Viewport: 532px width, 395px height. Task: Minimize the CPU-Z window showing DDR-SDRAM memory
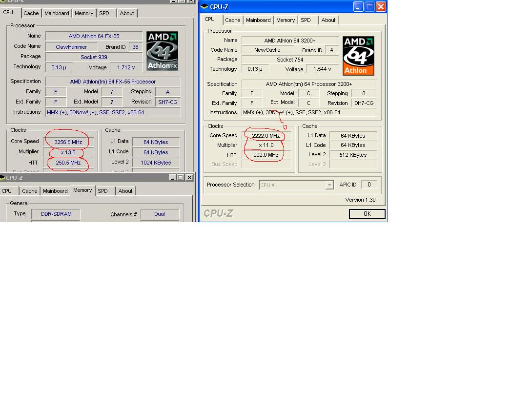(x=172, y=177)
